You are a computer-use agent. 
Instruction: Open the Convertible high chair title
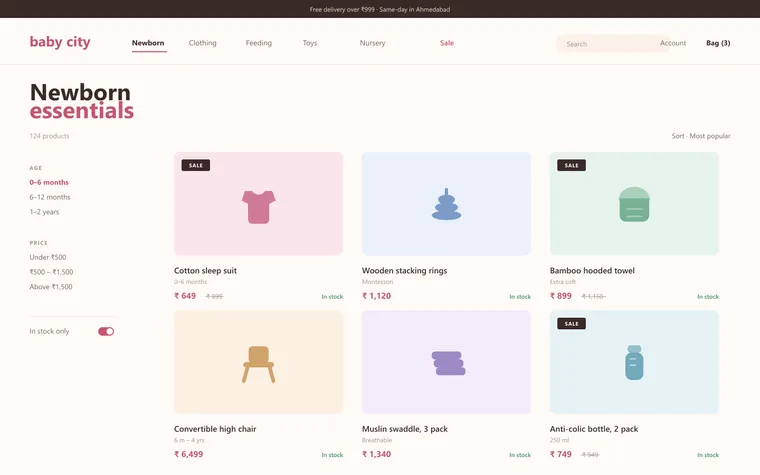(215, 429)
